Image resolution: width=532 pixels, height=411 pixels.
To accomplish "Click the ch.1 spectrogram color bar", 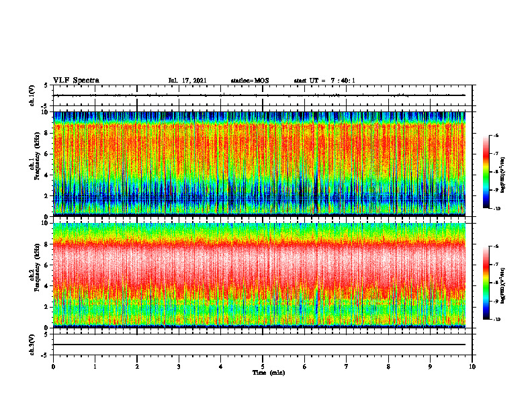I will 486,172.
